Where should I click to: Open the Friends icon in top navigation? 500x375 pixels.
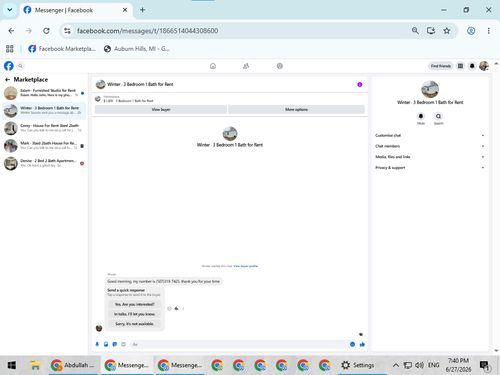[246, 66]
